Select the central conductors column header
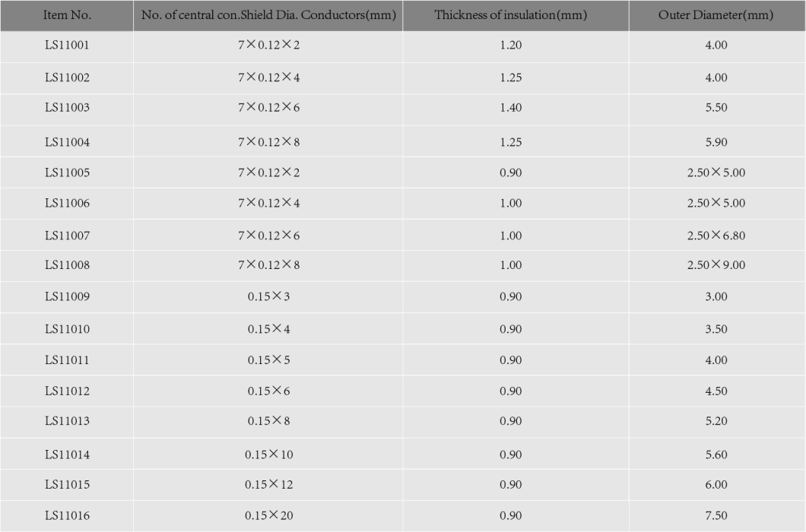The width and height of the screenshot is (806, 532). pyautogui.click(x=268, y=15)
